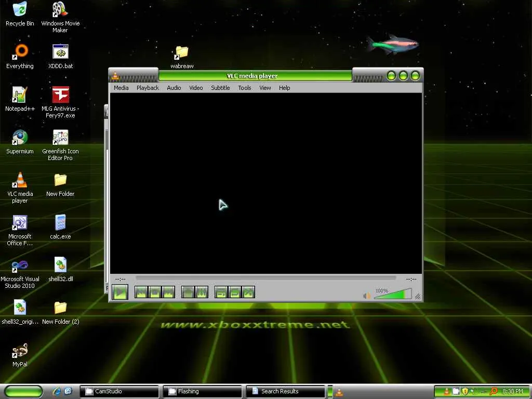Image resolution: width=532 pixels, height=399 pixels.
Task: Select the Everything search shortcut
Action: 20,57
